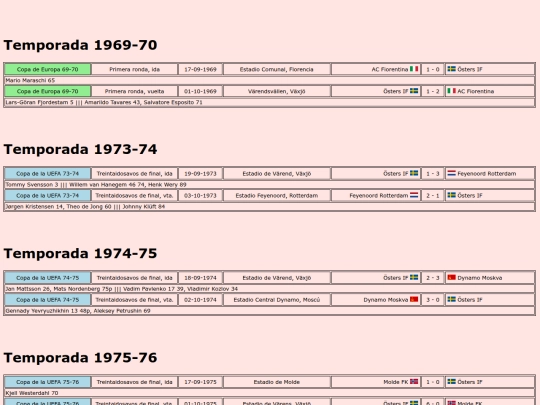Screen dimensions: 540x405
Task: Select the blue Copa de la UEFA 74-75 cell, vta. row
Action: 48,300
